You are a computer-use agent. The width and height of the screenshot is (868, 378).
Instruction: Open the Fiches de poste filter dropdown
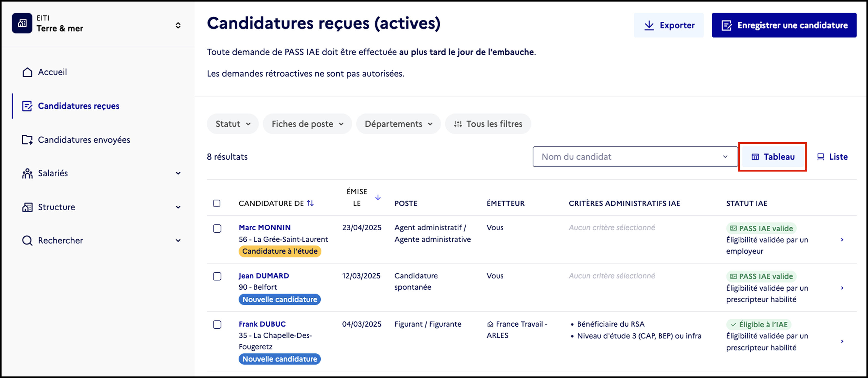click(307, 124)
